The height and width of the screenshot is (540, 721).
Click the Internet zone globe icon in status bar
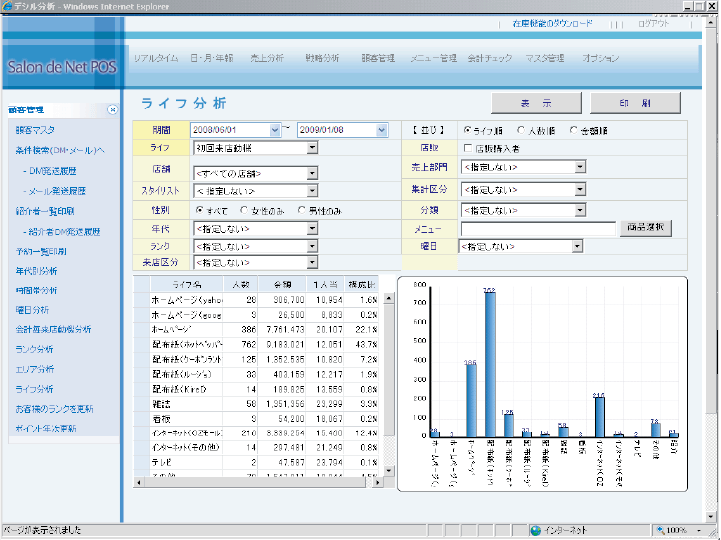[536, 530]
